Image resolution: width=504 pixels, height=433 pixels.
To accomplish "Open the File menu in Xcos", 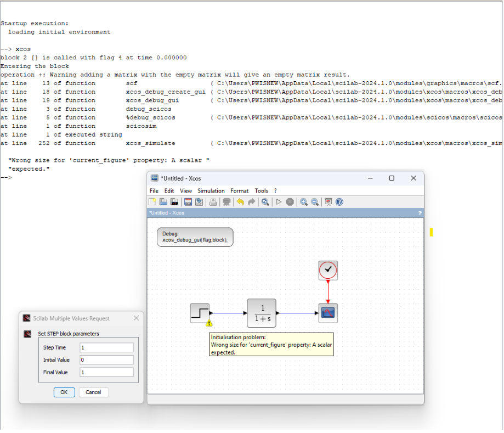I will [154, 191].
